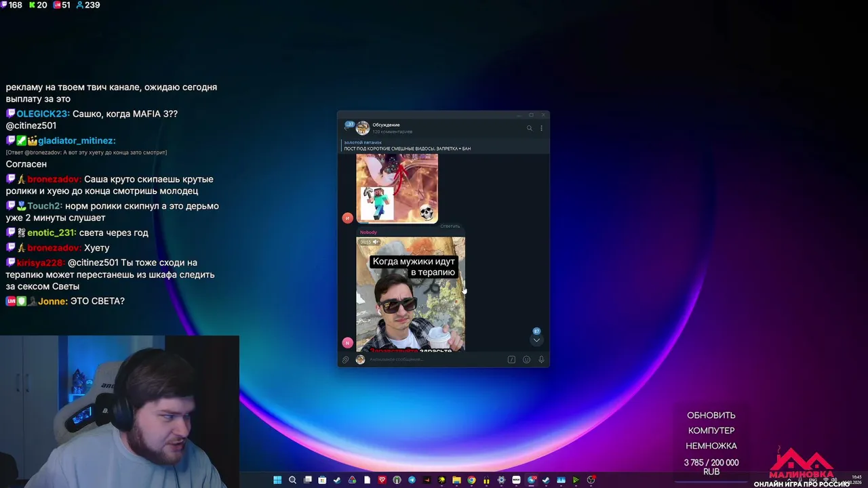The height and width of the screenshot is (488, 868).
Task: Toggle sound on the 'Когда мужики идут' video
Action: (x=376, y=242)
